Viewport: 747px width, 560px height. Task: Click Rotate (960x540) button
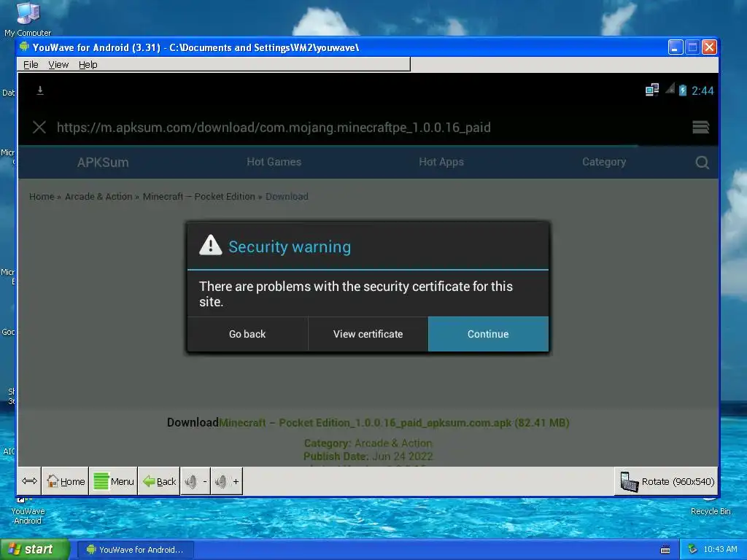point(667,481)
